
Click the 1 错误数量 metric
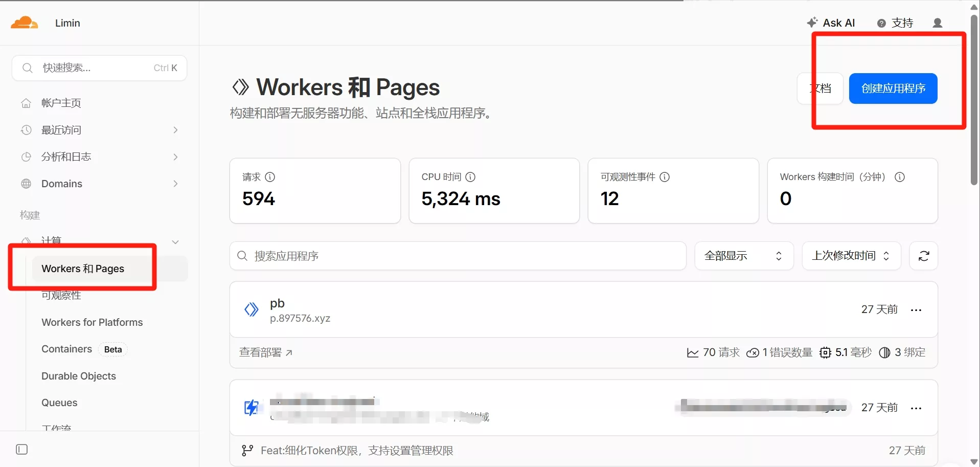click(779, 352)
